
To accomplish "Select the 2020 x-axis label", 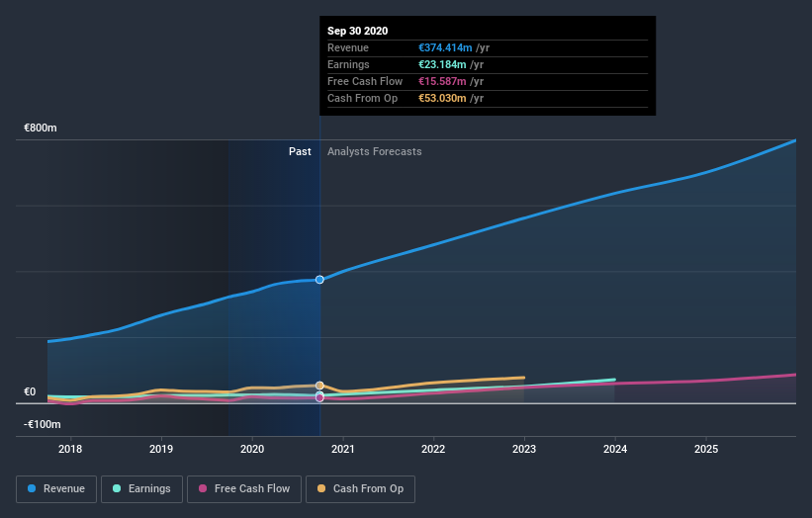I will [252, 449].
